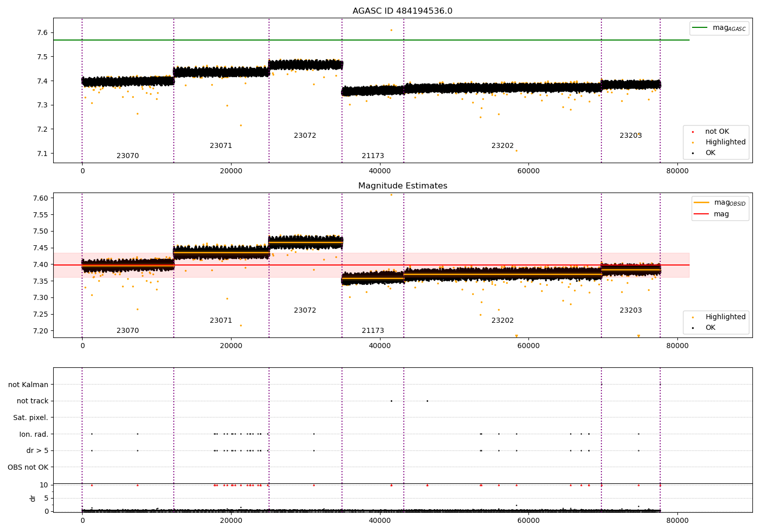
Task: Click the dr axis tick labeled 5
Action: coord(47,498)
